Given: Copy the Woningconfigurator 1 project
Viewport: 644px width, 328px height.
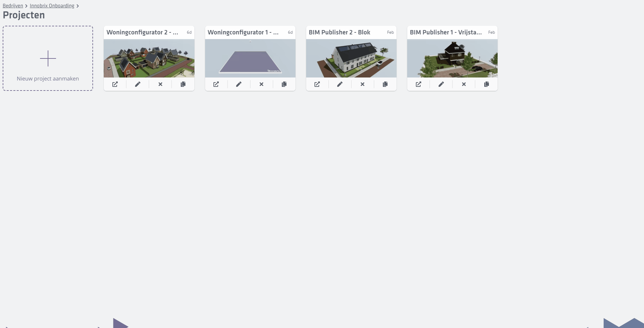Looking at the screenshot, I should coord(284,84).
